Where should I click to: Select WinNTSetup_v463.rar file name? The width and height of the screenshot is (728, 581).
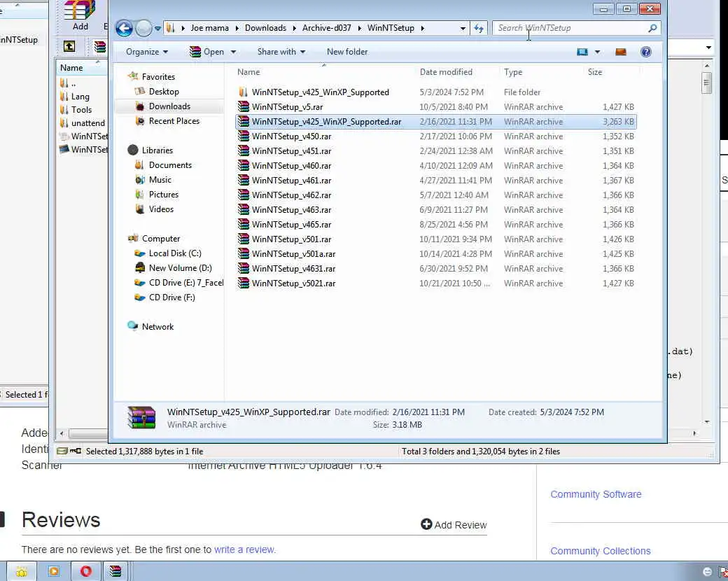click(x=292, y=210)
